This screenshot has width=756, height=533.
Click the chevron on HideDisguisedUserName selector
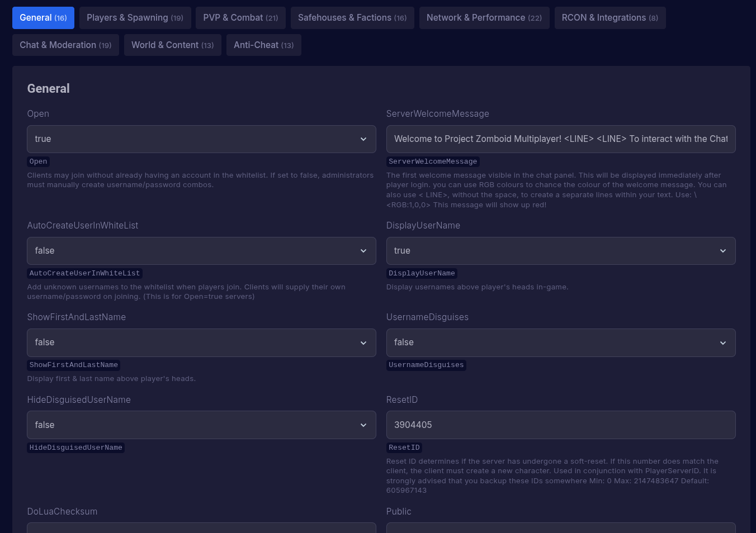363,425
